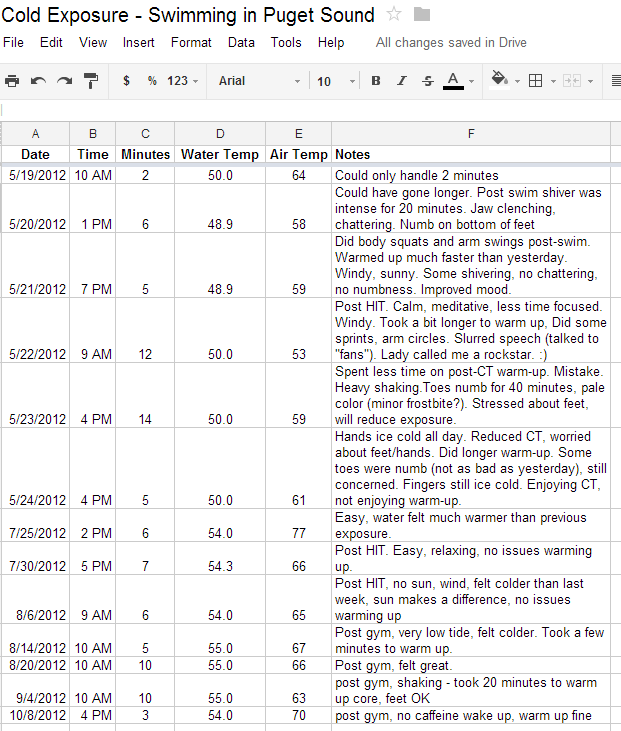Open the font size dropdown

pyautogui.click(x=335, y=81)
